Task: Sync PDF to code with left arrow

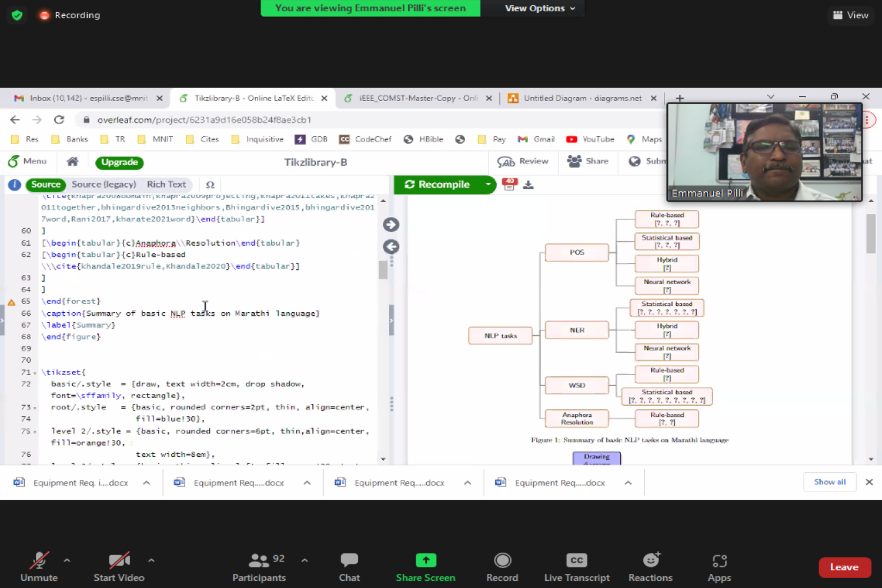Action: [391, 247]
